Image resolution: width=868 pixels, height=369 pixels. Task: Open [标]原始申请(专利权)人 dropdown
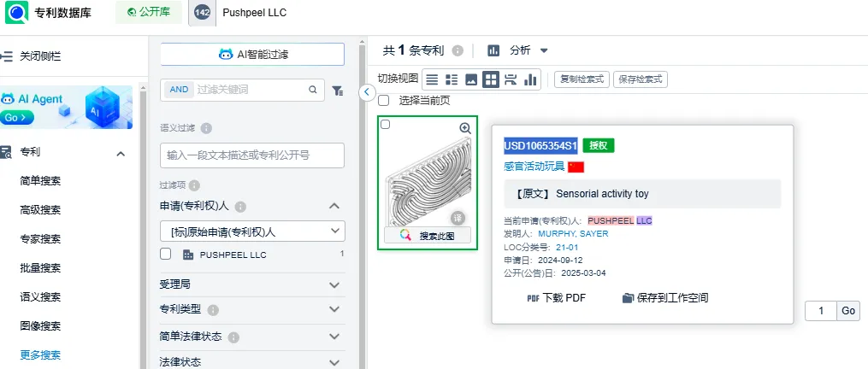point(252,231)
